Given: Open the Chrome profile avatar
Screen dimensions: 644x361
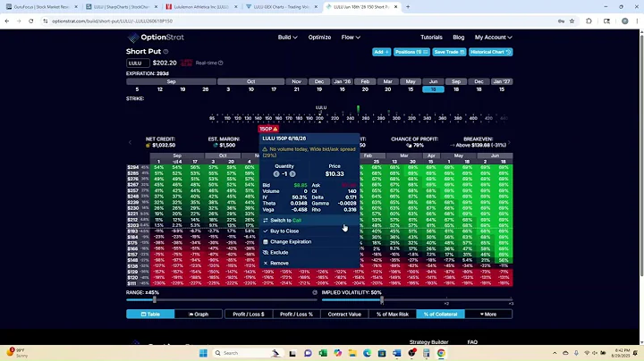Looking at the screenshot, I should tap(624, 21).
